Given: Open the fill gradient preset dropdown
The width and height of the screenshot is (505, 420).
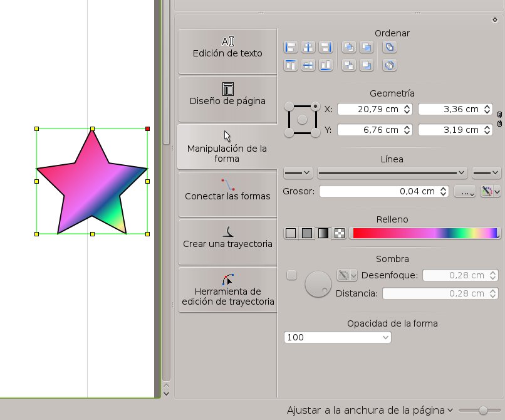Looking at the screenshot, I should [425, 233].
